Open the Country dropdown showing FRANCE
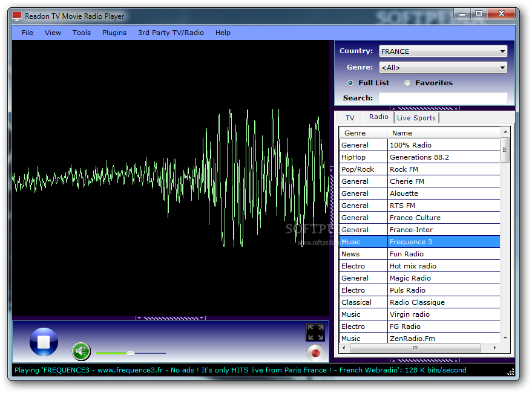The image size is (532, 393). pos(443,51)
